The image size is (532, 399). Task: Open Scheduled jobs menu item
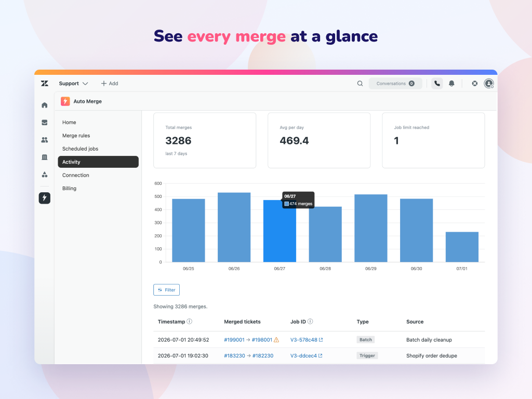[x=80, y=149]
